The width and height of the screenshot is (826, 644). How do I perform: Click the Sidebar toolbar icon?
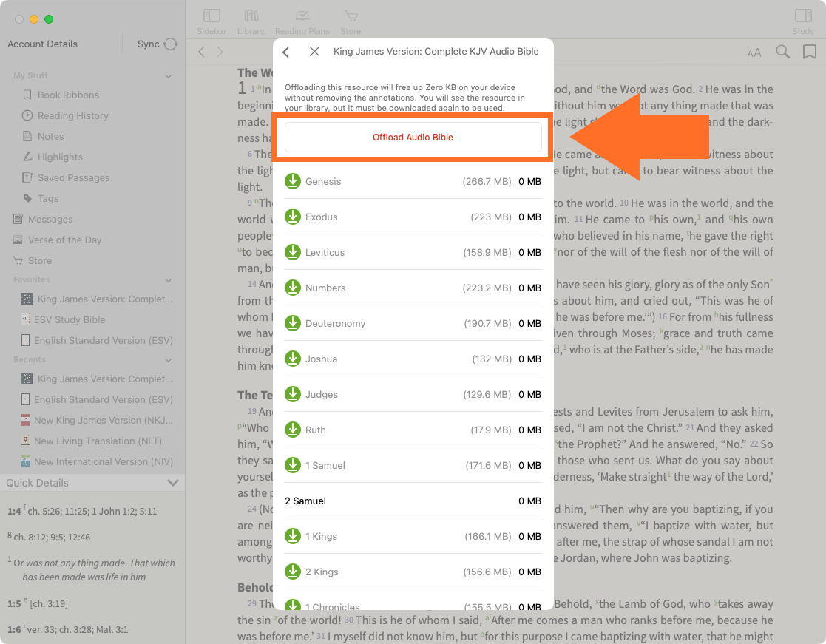211,16
